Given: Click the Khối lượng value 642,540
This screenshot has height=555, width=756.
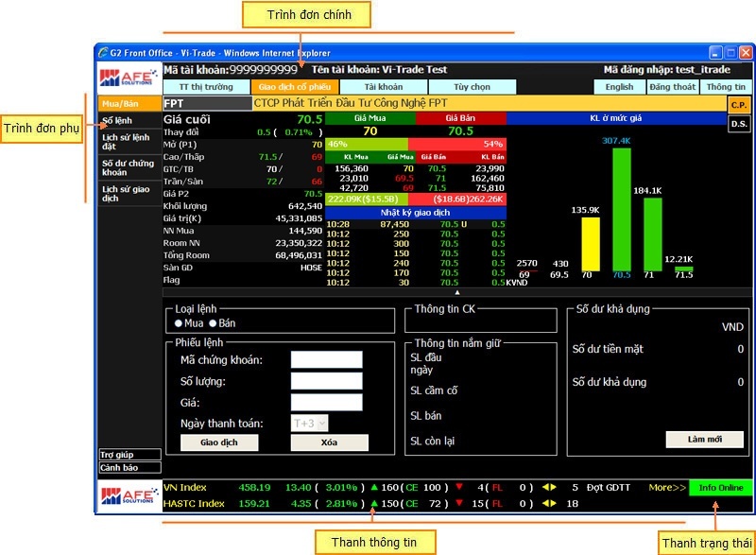Looking at the screenshot, I should pyautogui.click(x=305, y=206).
